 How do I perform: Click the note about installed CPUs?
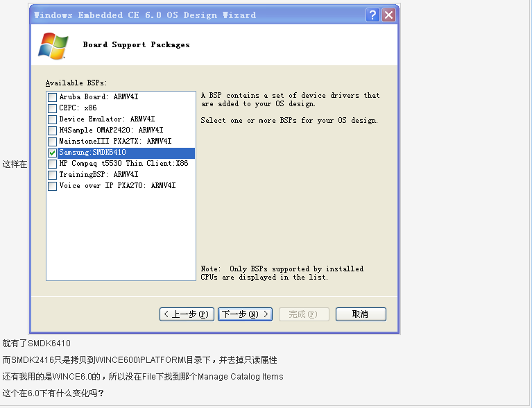(282, 273)
